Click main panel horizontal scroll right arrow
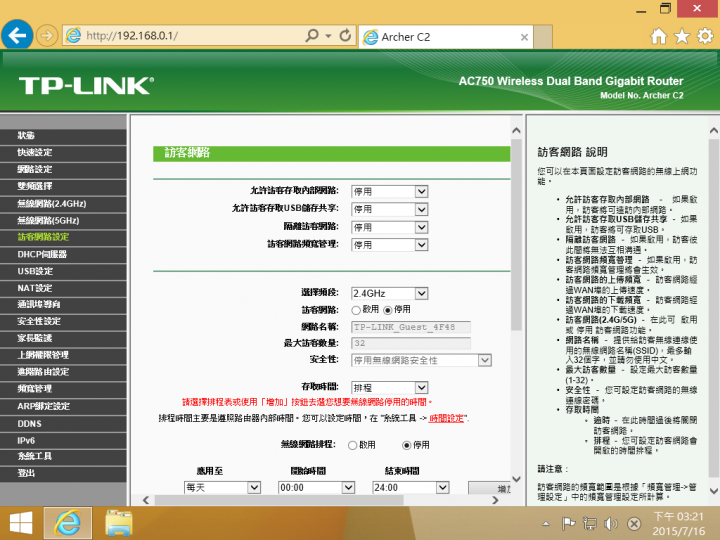 point(495,500)
